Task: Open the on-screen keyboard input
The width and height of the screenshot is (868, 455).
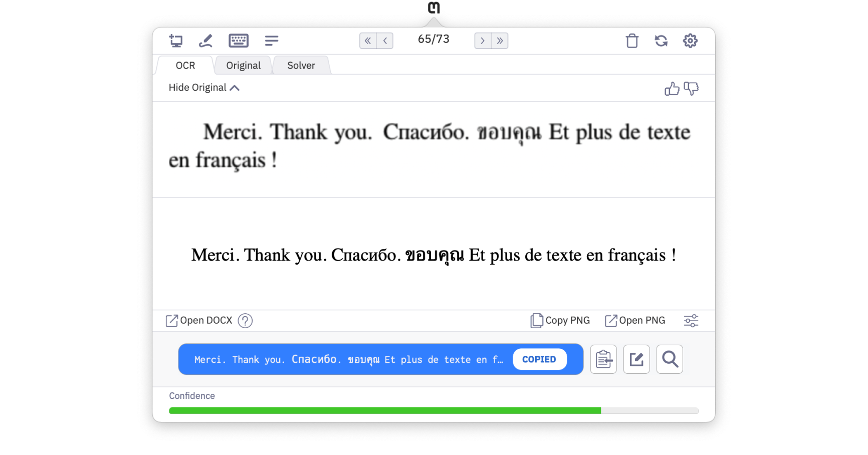Action: coord(239,41)
